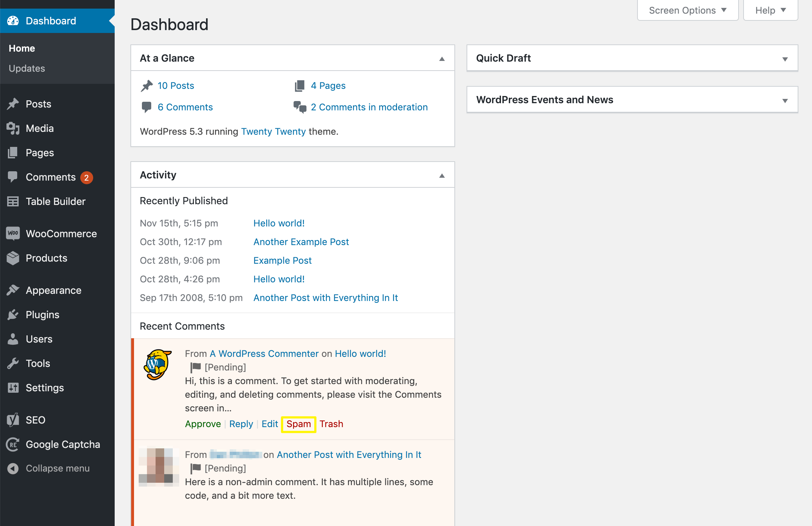
Task: Approve the WordPress Commenter comment
Action: (x=203, y=424)
